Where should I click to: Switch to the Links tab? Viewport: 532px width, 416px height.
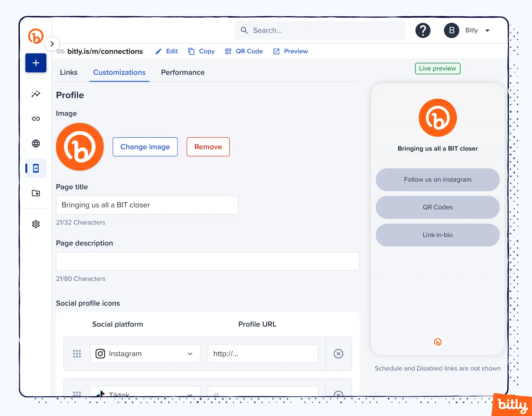[69, 72]
